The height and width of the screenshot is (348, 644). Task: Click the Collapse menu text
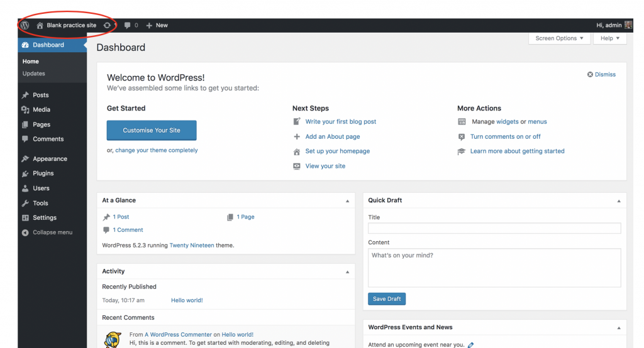coord(53,232)
